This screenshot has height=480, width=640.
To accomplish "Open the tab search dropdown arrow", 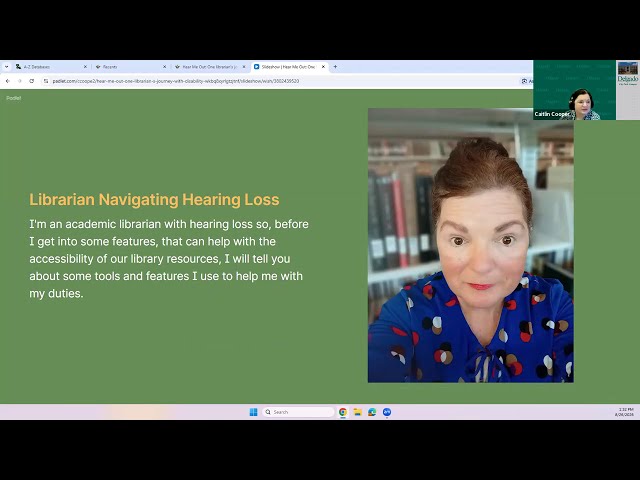I will (7, 67).
